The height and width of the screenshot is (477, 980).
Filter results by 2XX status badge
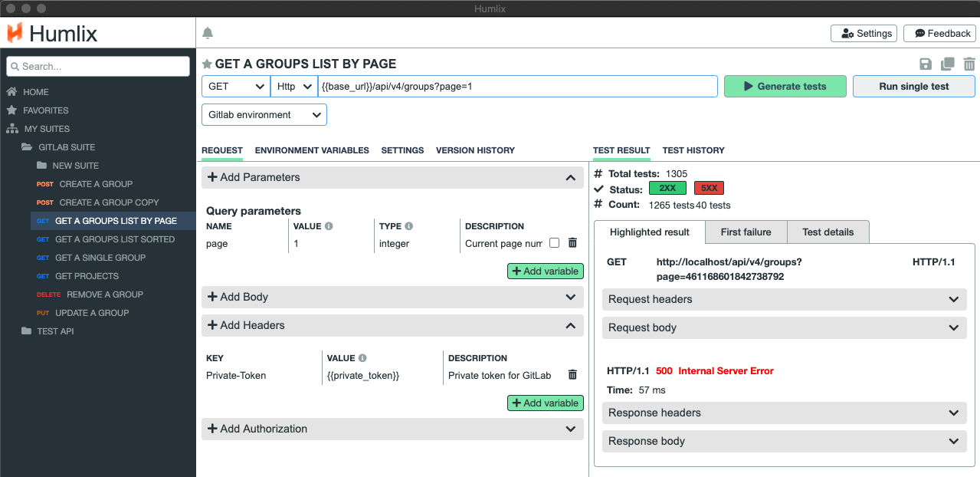(667, 189)
